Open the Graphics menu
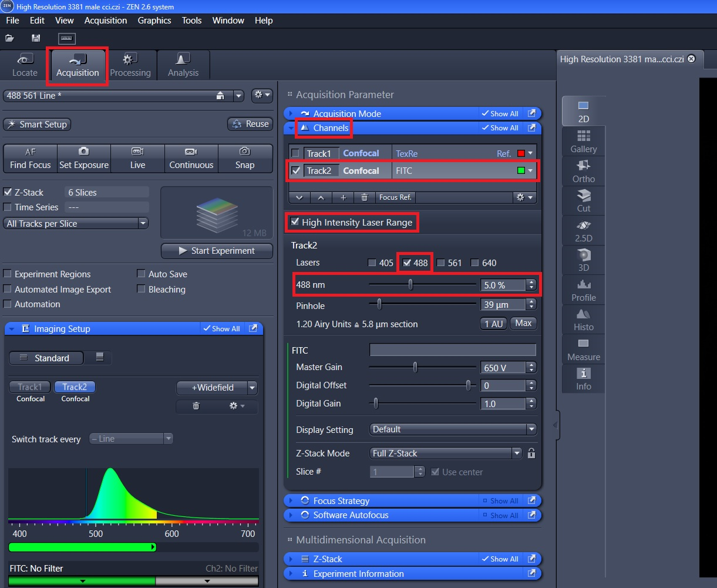This screenshot has height=588, width=717. (x=154, y=21)
